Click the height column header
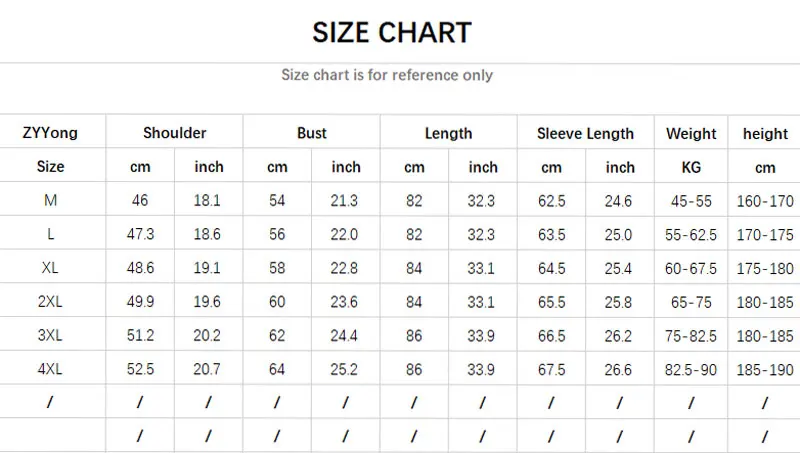The height and width of the screenshot is (453, 800). [765, 133]
